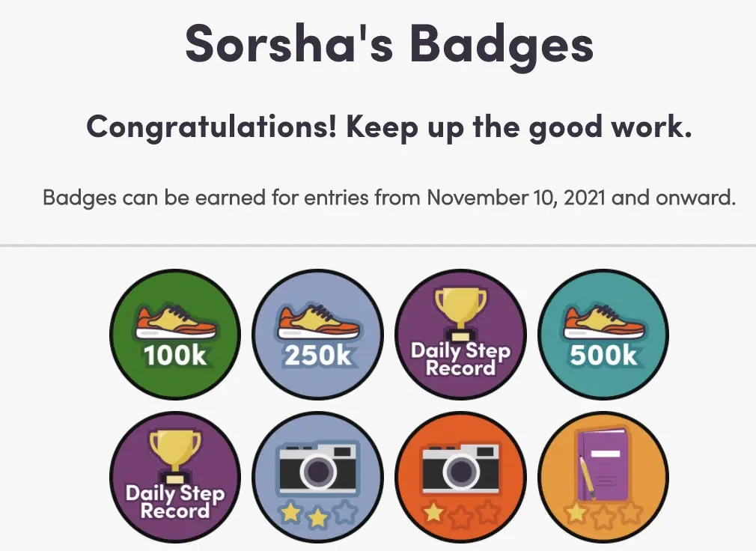
Task: Click the 250k label text on the blue badge
Action: coord(318,356)
